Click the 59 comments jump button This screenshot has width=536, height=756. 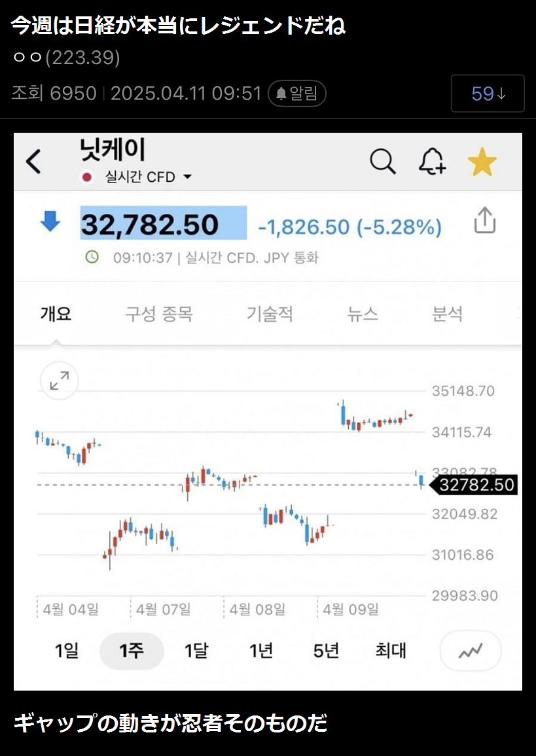[x=488, y=94]
